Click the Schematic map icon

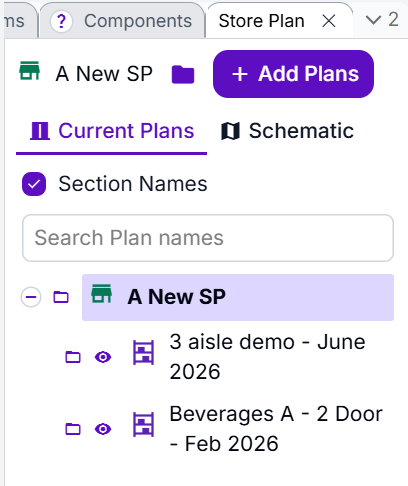coord(230,131)
